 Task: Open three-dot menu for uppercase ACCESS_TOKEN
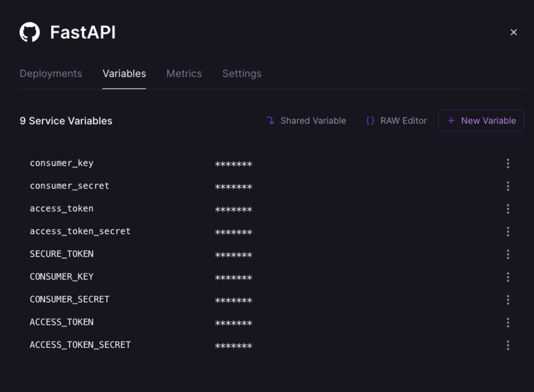click(x=508, y=323)
